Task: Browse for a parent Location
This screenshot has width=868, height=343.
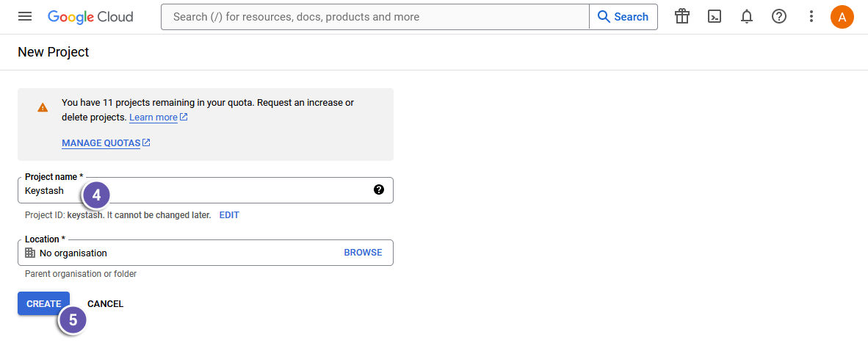Action: click(363, 253)
